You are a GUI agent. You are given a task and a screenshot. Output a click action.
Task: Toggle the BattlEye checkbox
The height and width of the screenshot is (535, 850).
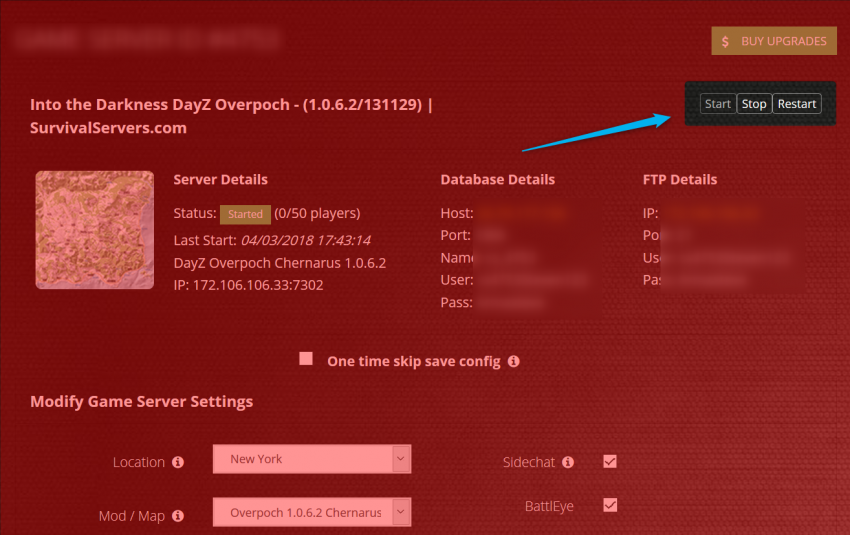tap(610, 506)
